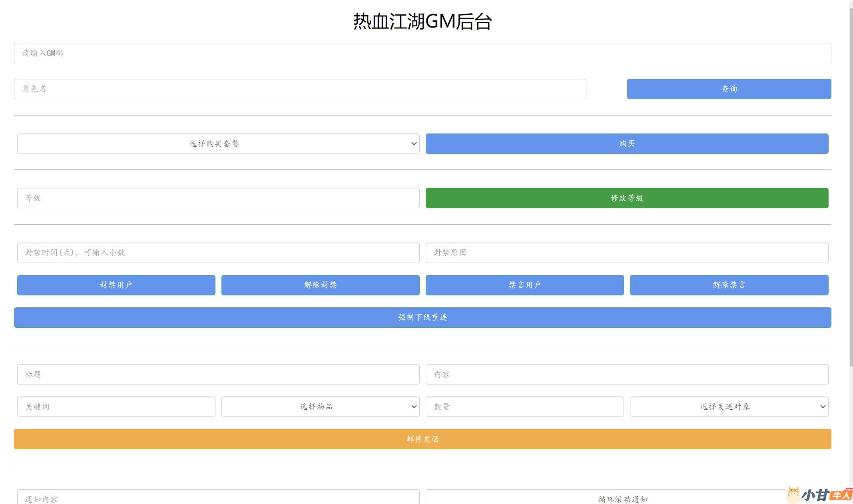Click the orange 邮件发送 button

click(x=423, y=439)
